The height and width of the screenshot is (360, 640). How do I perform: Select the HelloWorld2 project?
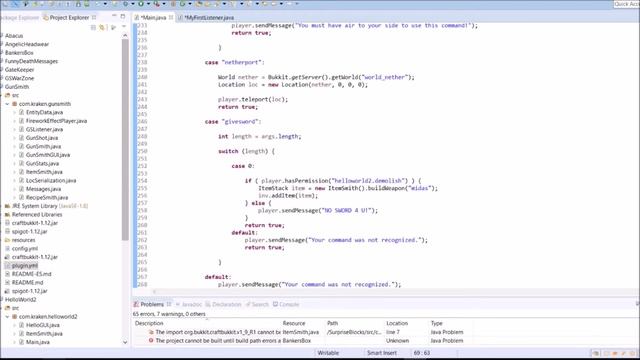pos(20,300)
